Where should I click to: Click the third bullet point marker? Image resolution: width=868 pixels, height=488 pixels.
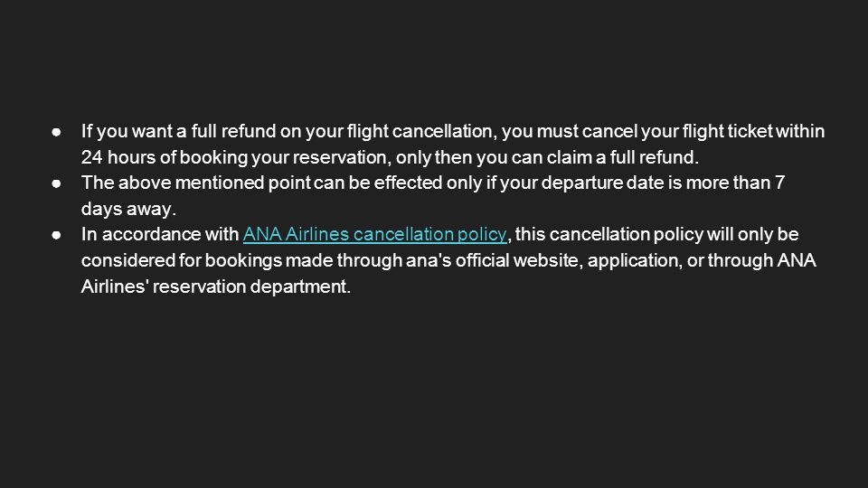pyautogui.click(x=56, y=235)
